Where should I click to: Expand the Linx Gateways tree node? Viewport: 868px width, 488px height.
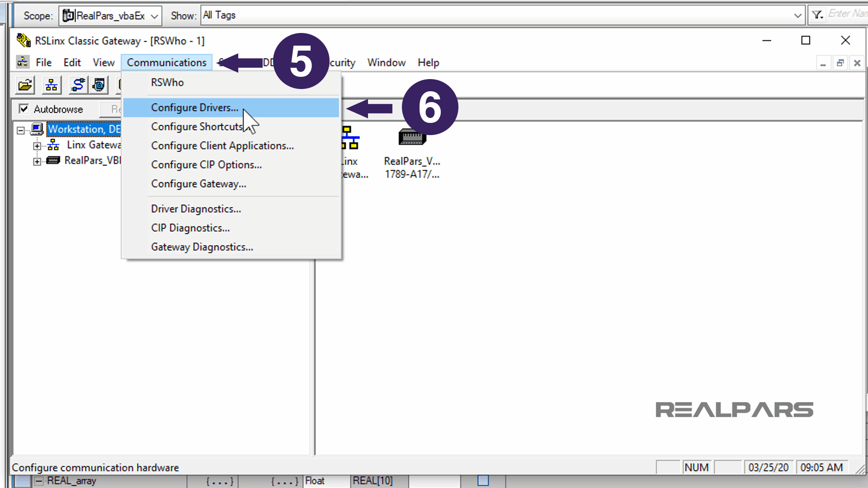coord(37,145)
